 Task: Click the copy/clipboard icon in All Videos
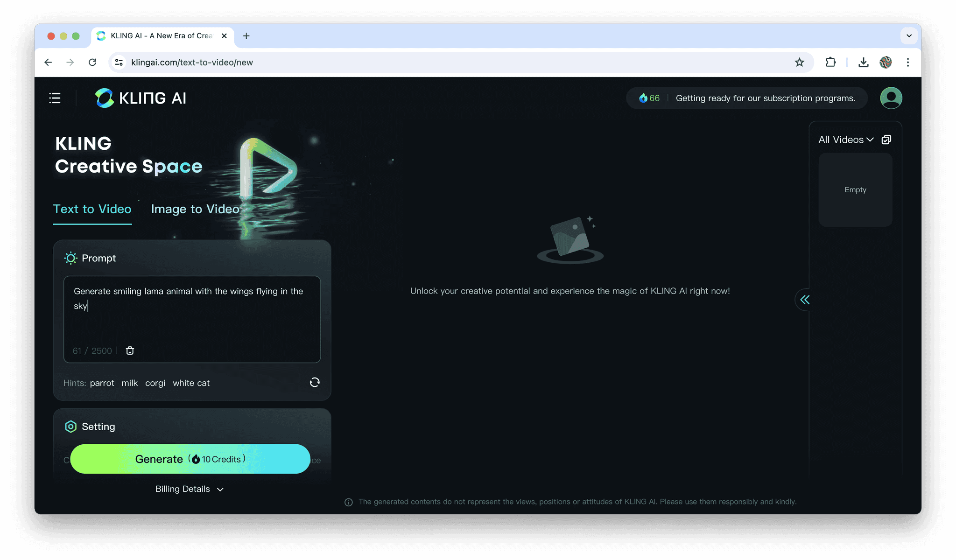click(886, 140)
